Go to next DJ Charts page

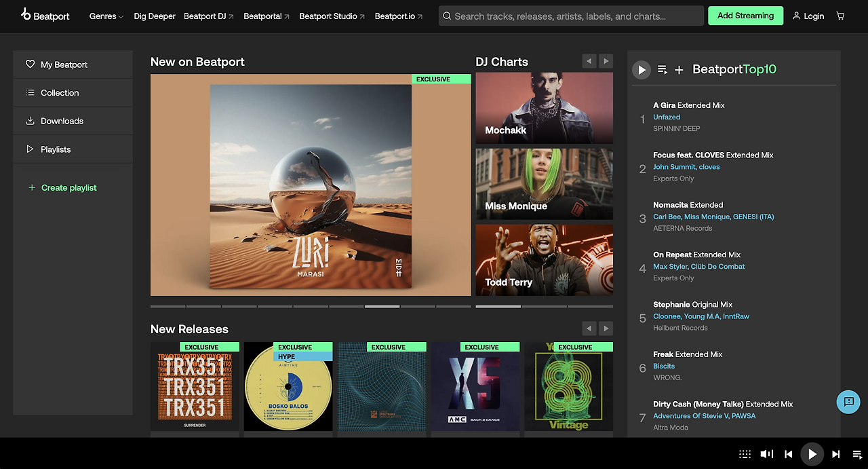(606, 61)
